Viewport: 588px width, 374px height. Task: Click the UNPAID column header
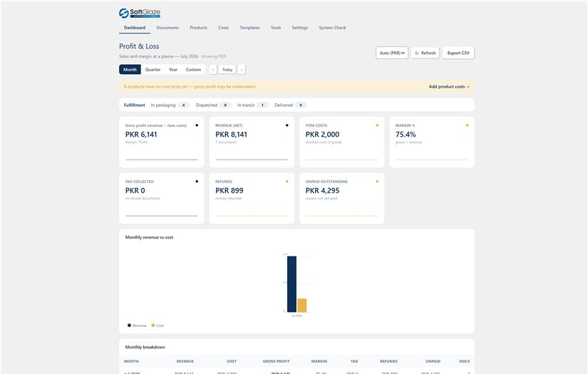(x=433, y=361)
